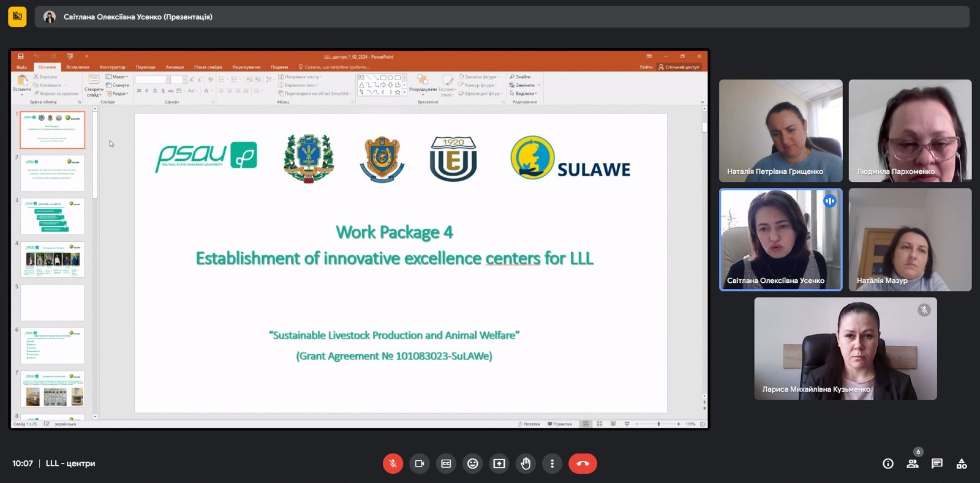Toggle underline П formatting
This screenshot has width=980, height=483.
pyautogui.click(x=155, y=91)
